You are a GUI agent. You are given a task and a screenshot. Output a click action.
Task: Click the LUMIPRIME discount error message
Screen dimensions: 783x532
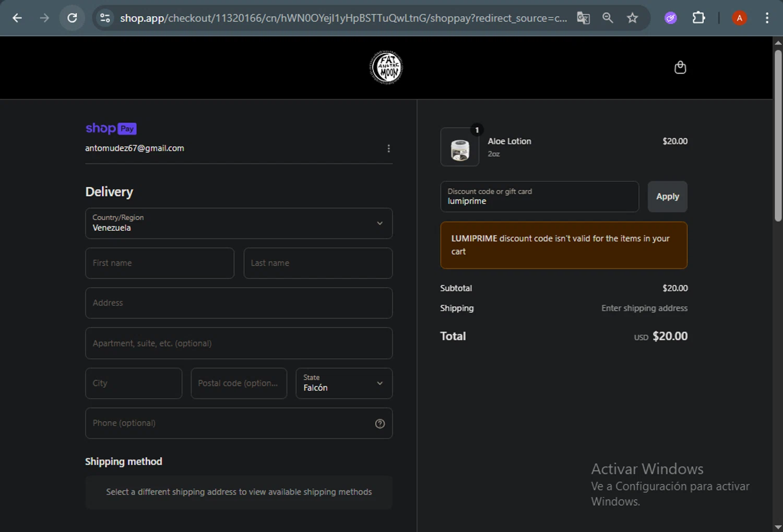(x=564, y=245)
